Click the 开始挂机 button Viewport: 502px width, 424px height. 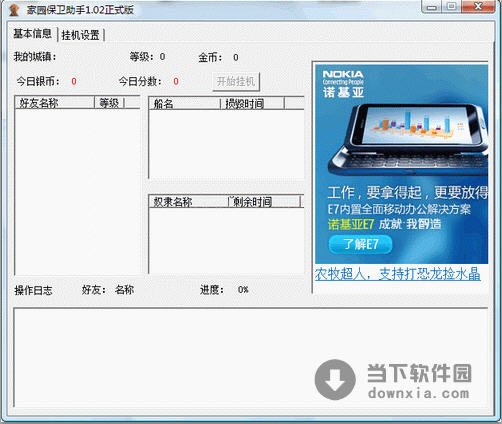(236, 81)
